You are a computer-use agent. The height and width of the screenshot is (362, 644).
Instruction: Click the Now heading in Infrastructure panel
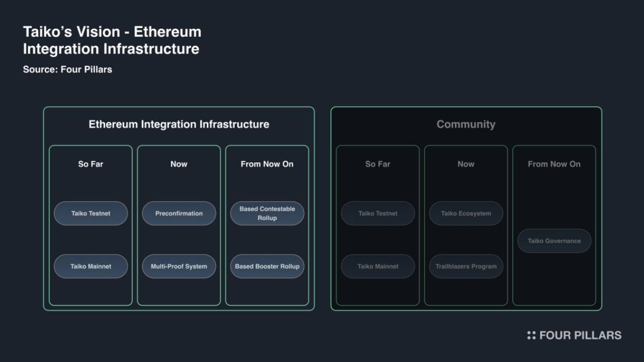179,164
